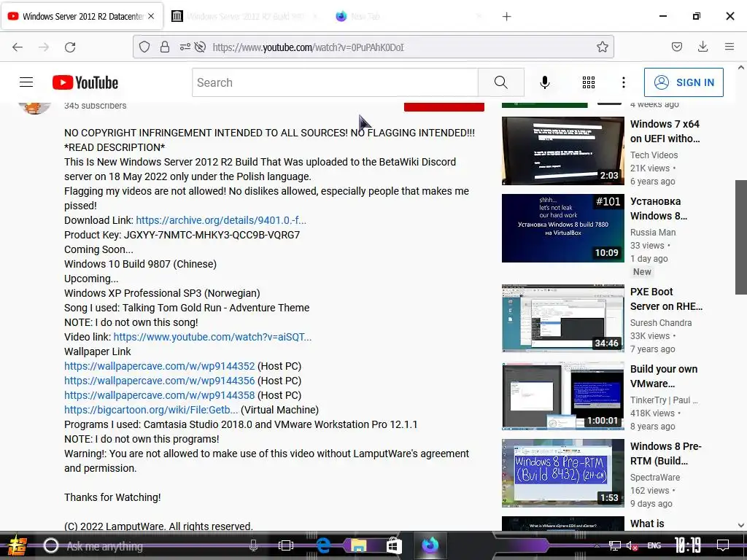
Task: Click the 'Build your own VMware...' title
Action: pos(664,376)
